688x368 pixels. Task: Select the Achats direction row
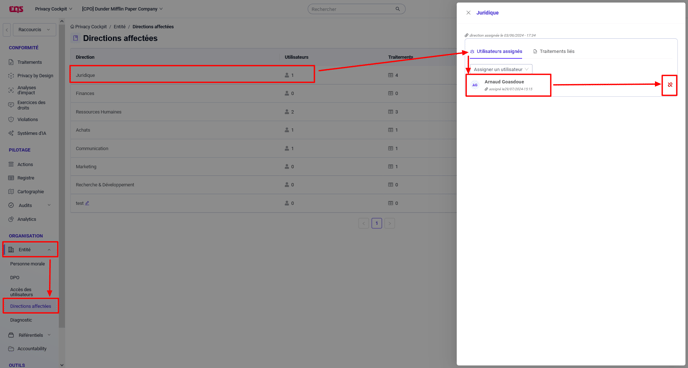click(x=263, y=130)
